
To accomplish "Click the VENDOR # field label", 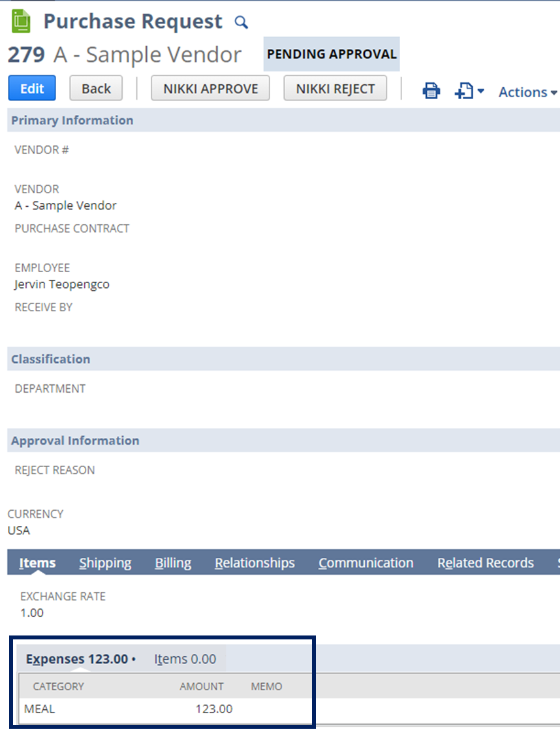I will [42, 150].
